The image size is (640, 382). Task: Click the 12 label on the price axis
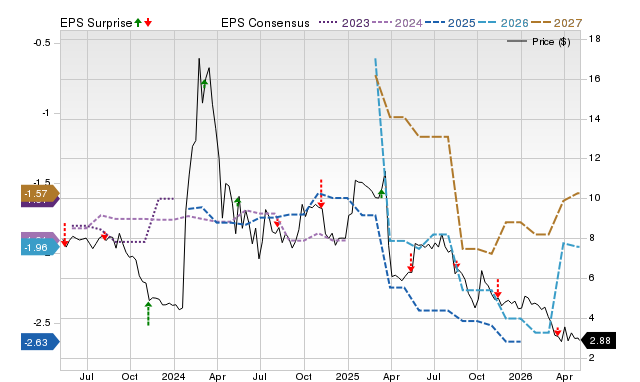[594, 158]
